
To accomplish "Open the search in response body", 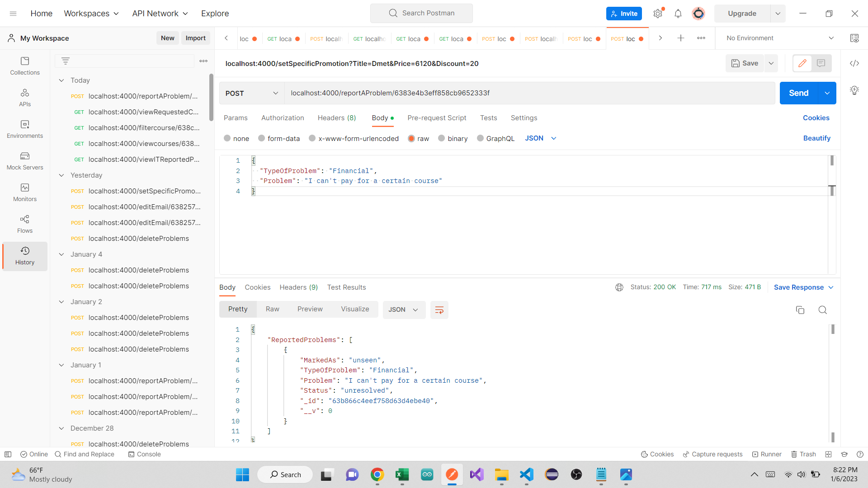I will pos(822,310).
